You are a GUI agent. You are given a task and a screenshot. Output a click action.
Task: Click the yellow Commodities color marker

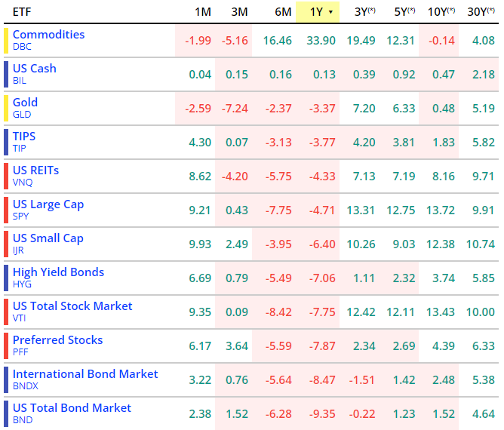coord(6,40)
